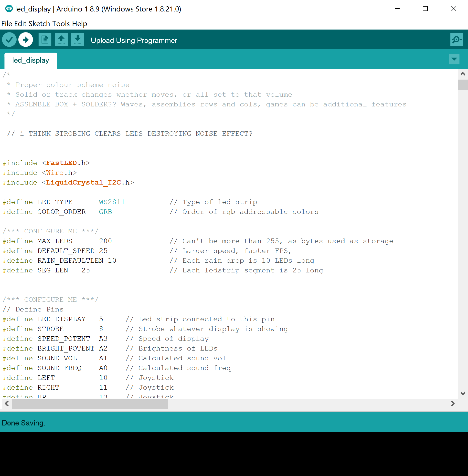
Task: Click the left chevron of the horizontal scrollbar
Action: (x=6, y=404)
